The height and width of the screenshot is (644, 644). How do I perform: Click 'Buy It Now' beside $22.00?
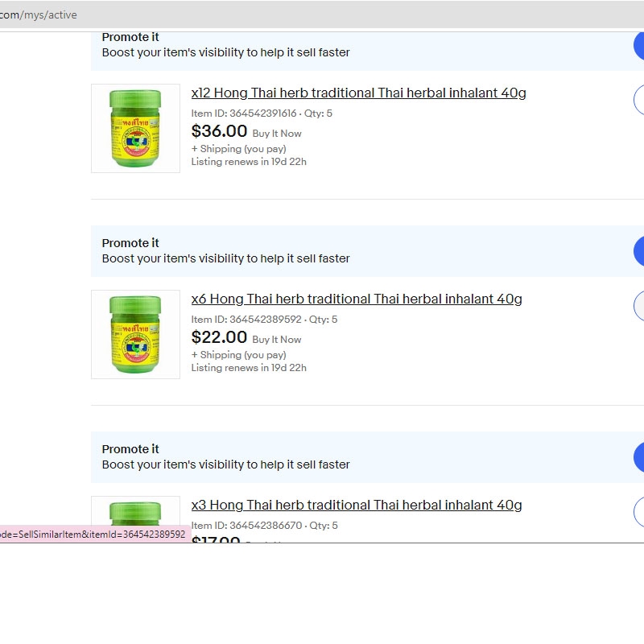[277, 340]
